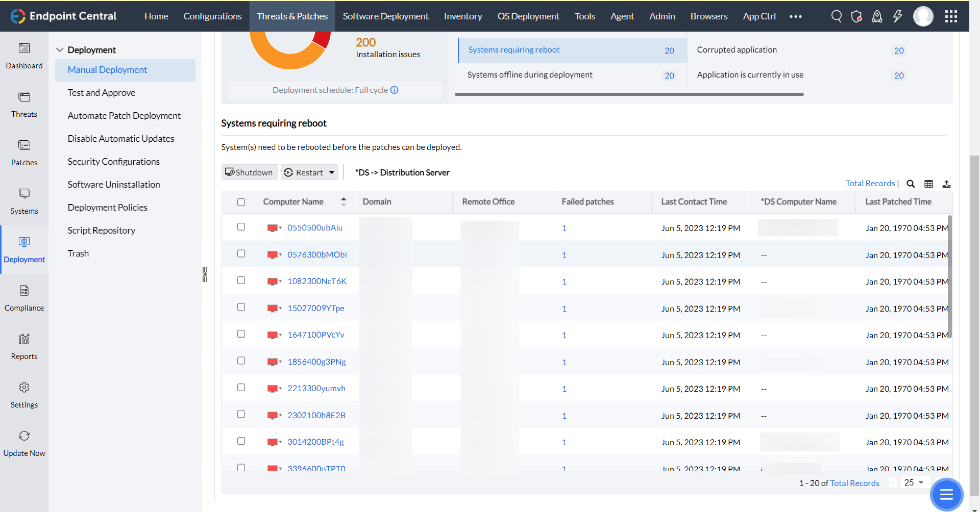Image resolution: width=980 pixels, height=512 pixels.
Task: Select the Patches section in left sidebar
Action: [24, 152]
